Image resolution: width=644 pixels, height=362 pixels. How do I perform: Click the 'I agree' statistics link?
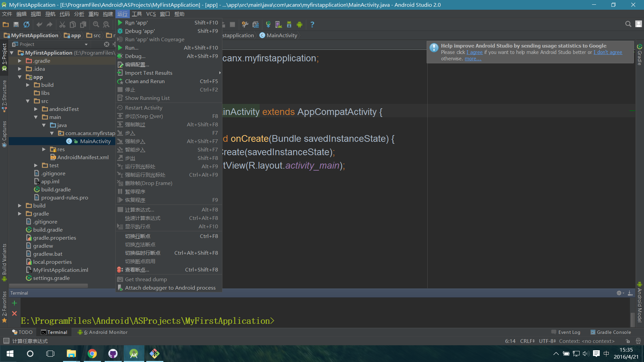474,52
